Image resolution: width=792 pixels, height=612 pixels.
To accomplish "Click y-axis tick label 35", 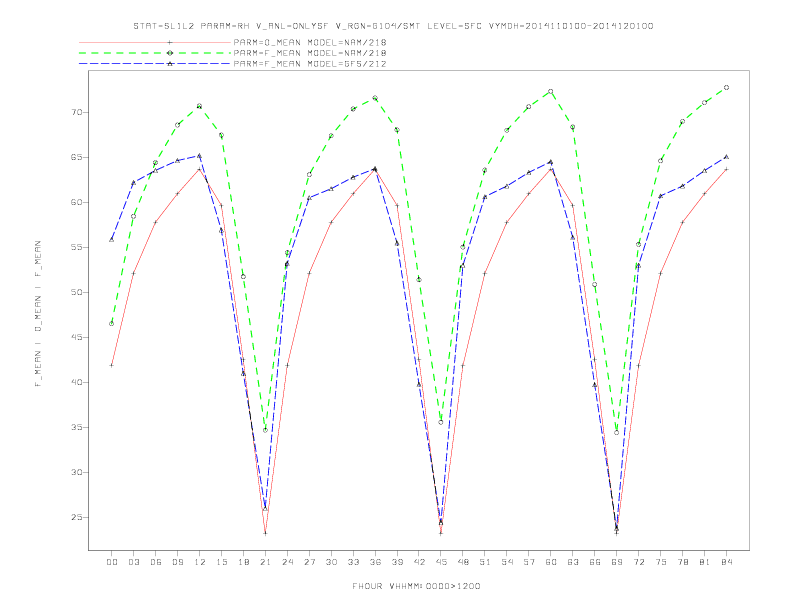I will coord(77,427).
